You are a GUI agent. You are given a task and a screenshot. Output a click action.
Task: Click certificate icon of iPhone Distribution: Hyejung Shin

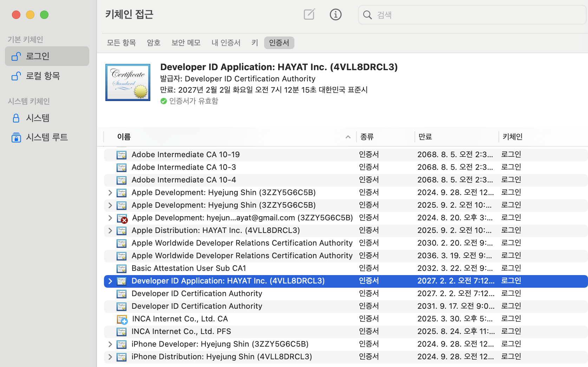pyautogui.click(x=122, y=357)
